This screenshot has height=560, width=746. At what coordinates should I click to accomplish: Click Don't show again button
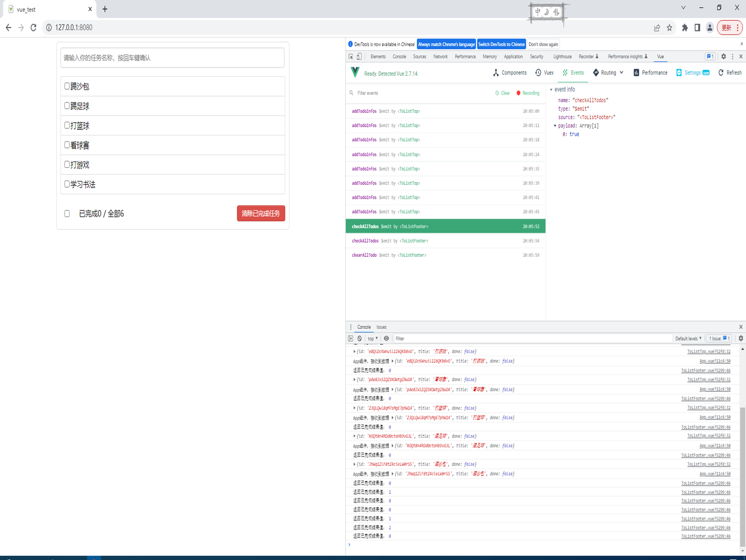[543, 44]
